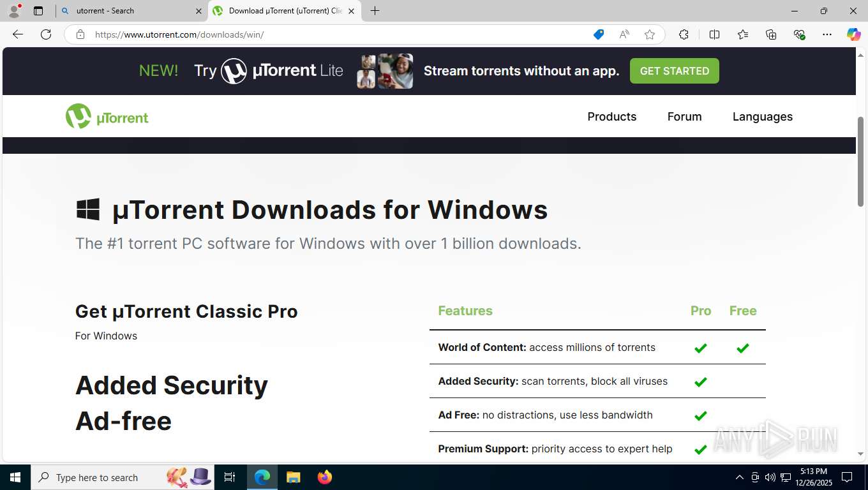Click the 'Ad Free' feature row text

point(545,415)
